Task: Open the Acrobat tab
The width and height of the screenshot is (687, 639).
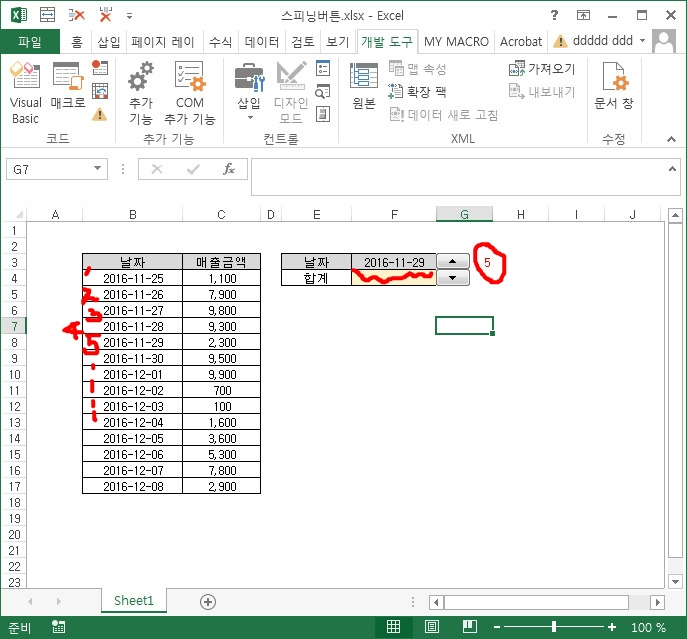Action: point(521,42)
